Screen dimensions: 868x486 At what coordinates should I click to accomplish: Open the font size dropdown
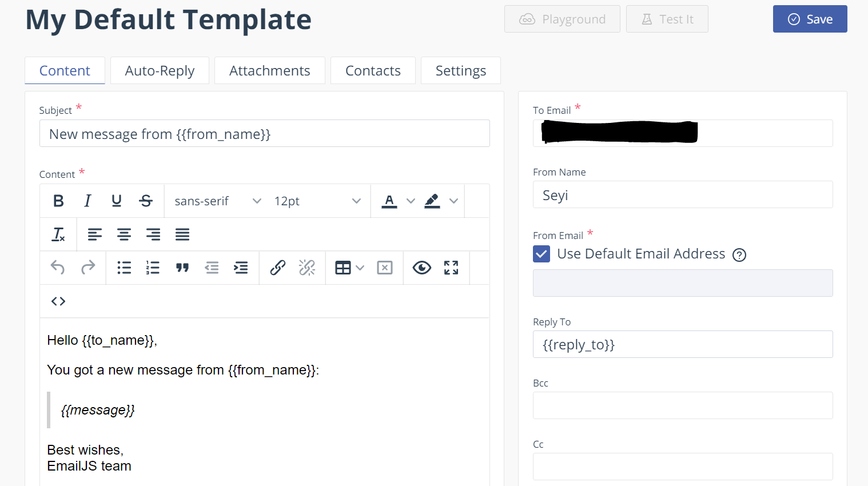[x=317, y=201]
